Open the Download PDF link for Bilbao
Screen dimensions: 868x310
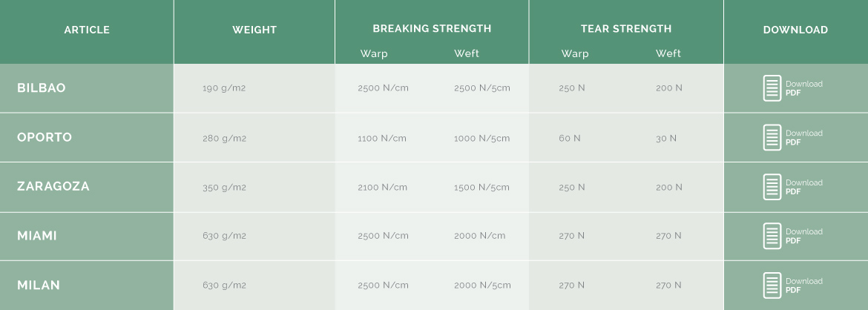[803, 88]
